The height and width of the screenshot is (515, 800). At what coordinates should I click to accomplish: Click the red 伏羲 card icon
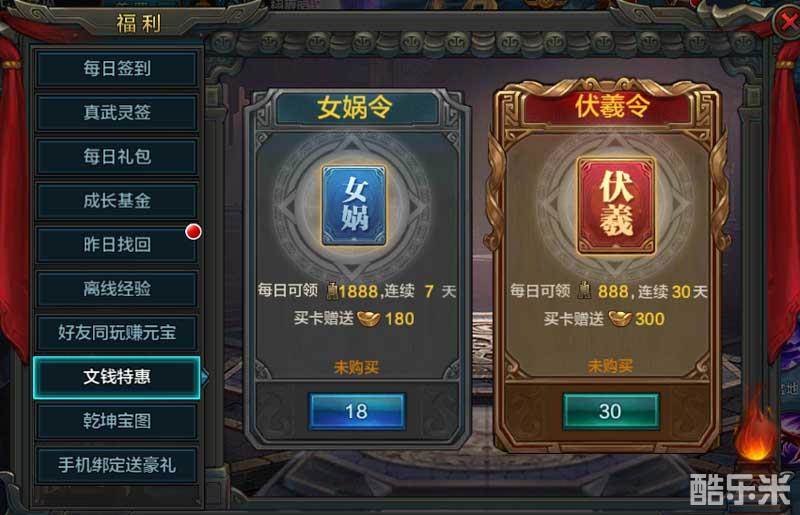[615, 206]
